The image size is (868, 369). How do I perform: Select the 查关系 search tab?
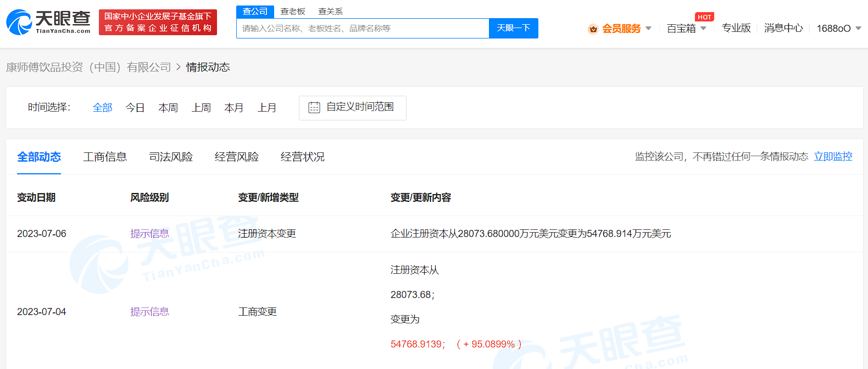coord(330,12)
